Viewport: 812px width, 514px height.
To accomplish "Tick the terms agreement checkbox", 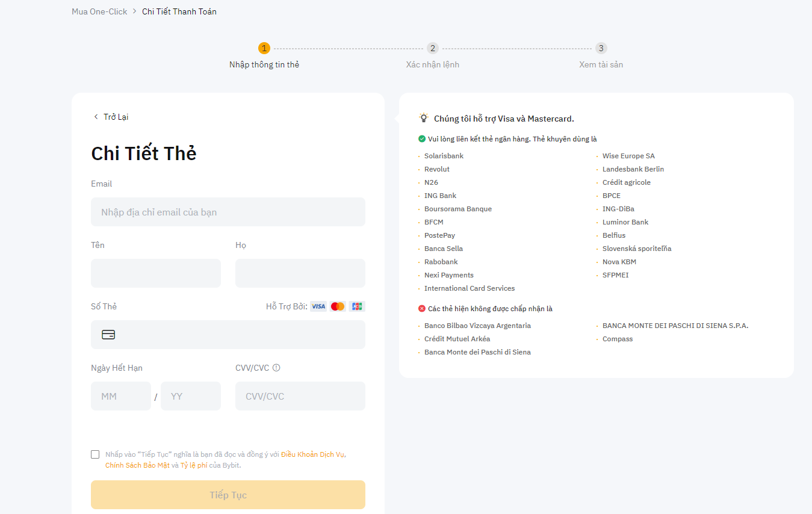I will (95, 454).
